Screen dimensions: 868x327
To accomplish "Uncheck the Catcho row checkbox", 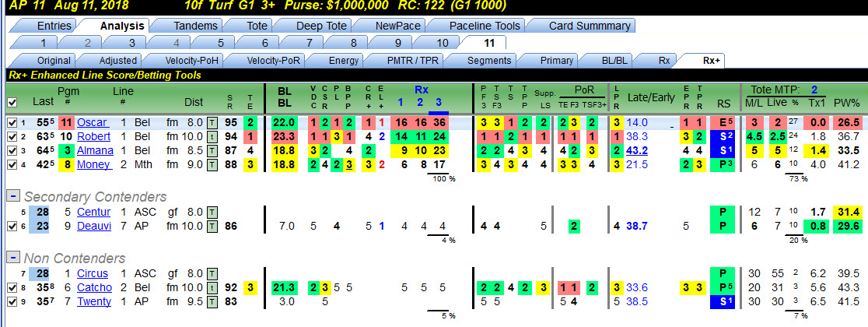I will [x=12, y=287].
